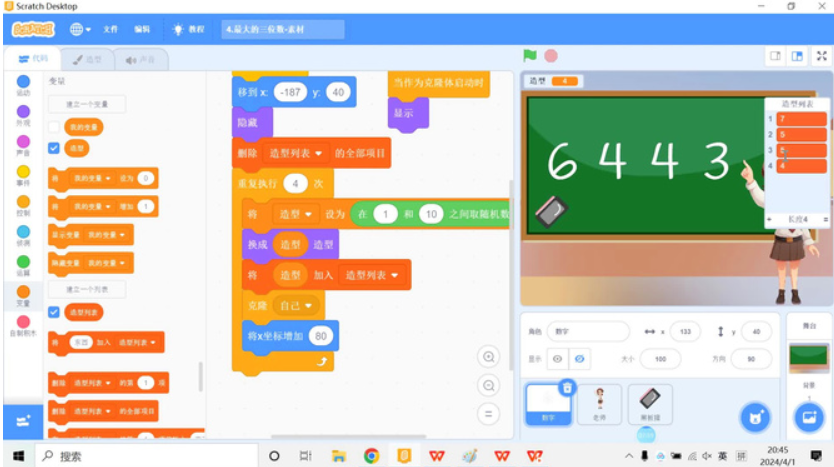Image resolution: width=834 pixels, height=467 pixels.
Task: Click the choose a sprite button
Action: point(755,418)
